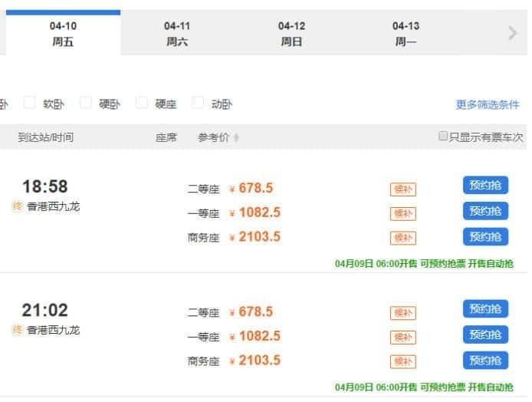Tick the 软卧 seat filter checkbox
532x402 pixels.
click(29, 102)
